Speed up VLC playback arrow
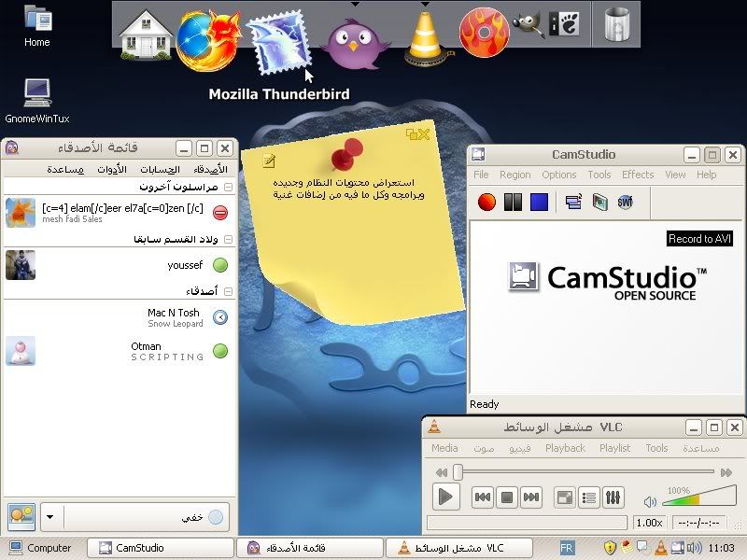Screen dimensions: 747x560 point(726,472)
